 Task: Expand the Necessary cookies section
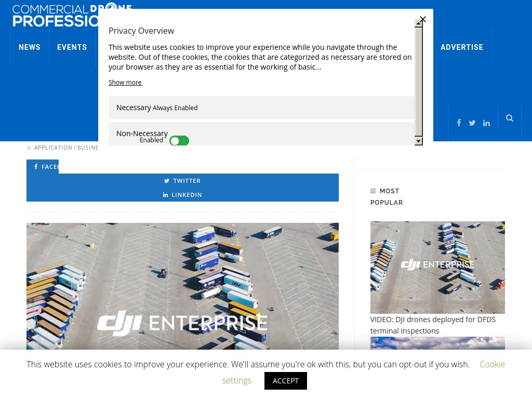tap(261, 108)
